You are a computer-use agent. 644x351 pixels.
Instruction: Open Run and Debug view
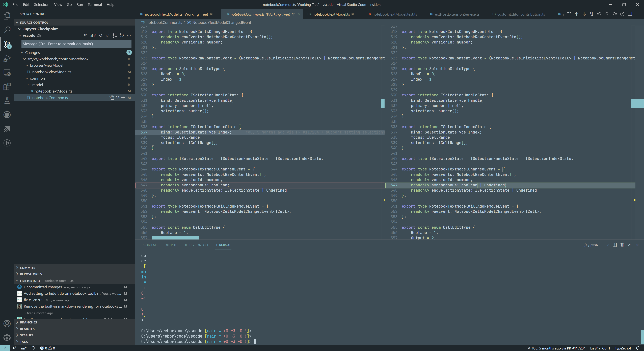(x=7, y=58)
